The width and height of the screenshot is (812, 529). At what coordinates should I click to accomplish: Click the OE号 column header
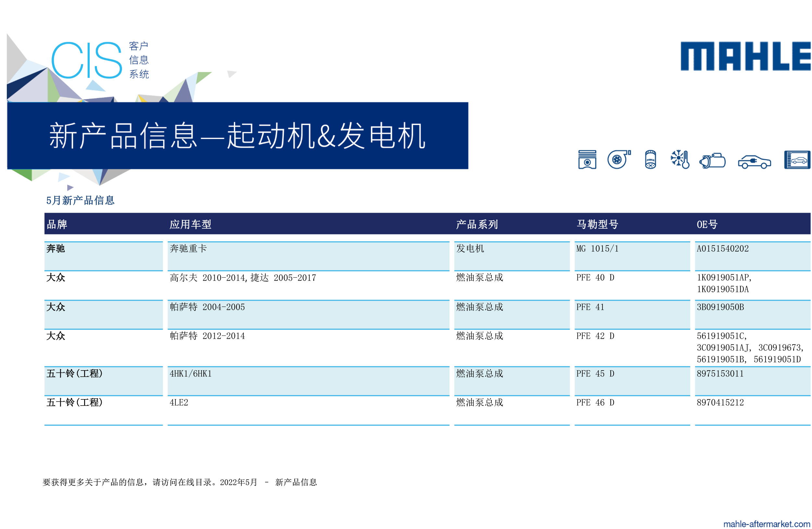pyautogui.click(x=707, y=224)
